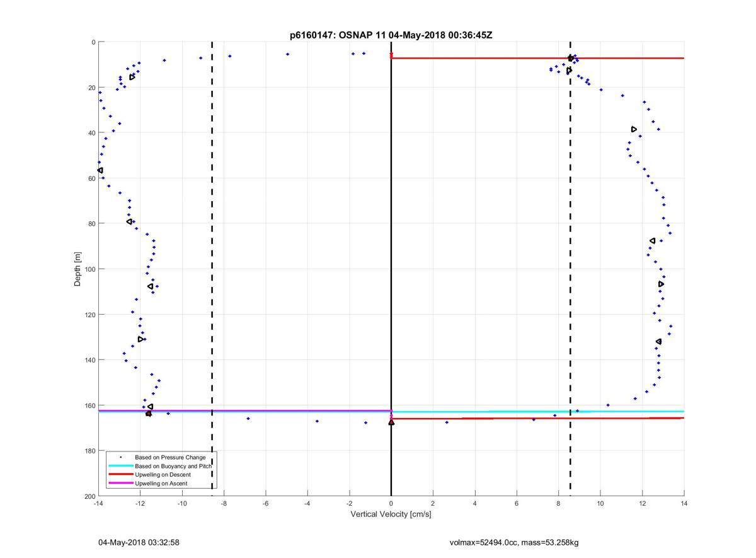Click triangle marker near 88 m on positive-velocity curve
This screenshot has height=558, width=756.
(653, 241)
